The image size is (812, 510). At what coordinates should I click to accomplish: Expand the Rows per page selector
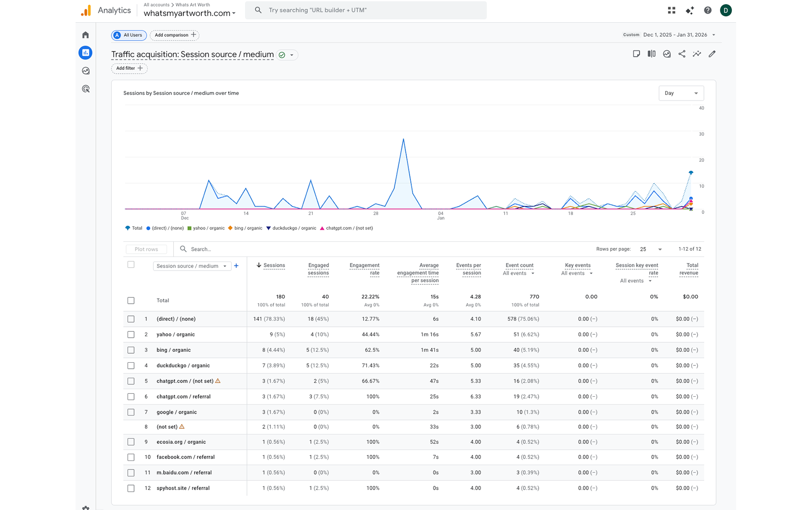coord(650,249)
